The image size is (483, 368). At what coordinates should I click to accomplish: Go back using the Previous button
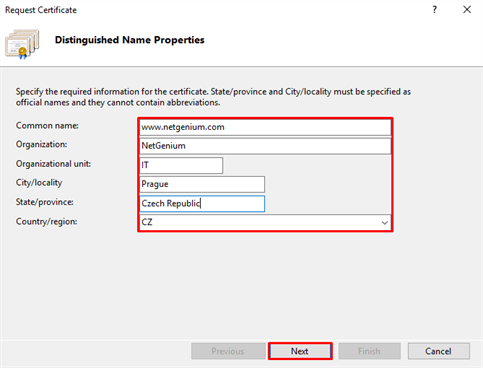tap(228, 351)
